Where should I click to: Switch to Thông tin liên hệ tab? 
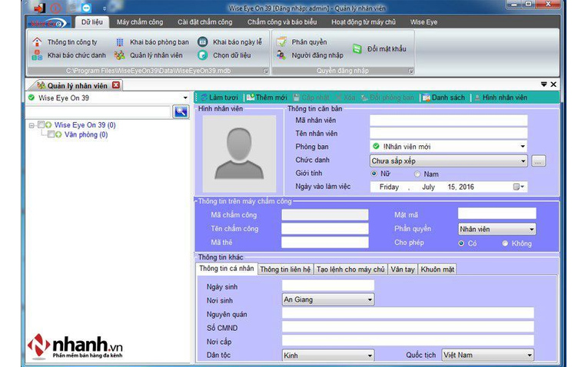tap(285, 269)
